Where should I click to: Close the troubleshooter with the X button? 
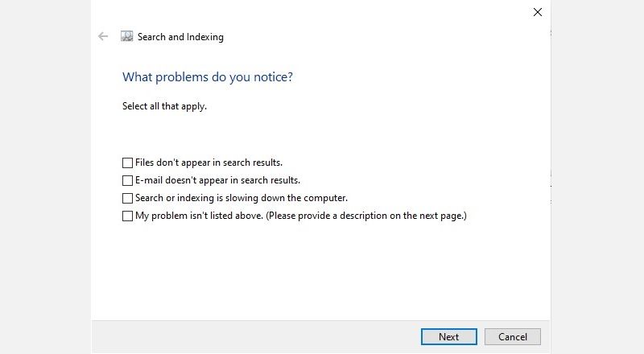coord(538,12)
